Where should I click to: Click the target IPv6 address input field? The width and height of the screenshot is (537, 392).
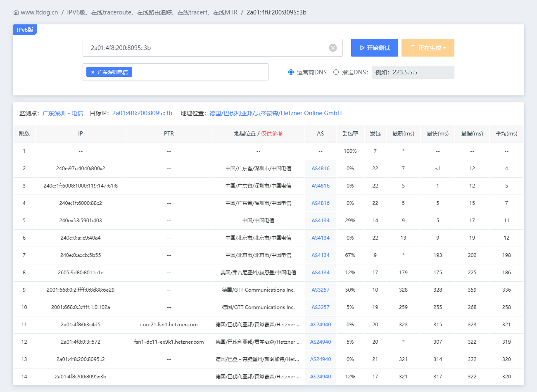pyautogui.click(x=213, y=48)
